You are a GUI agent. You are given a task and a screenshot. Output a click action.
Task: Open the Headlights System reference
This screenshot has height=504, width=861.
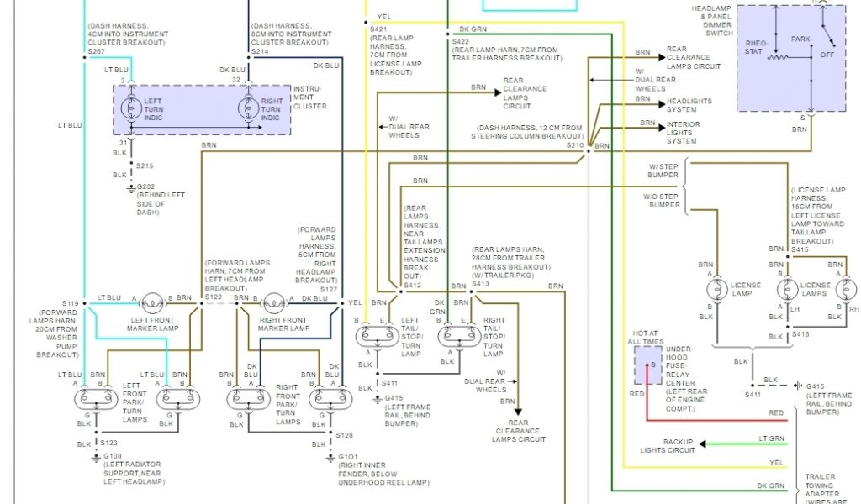click(689, 105)
